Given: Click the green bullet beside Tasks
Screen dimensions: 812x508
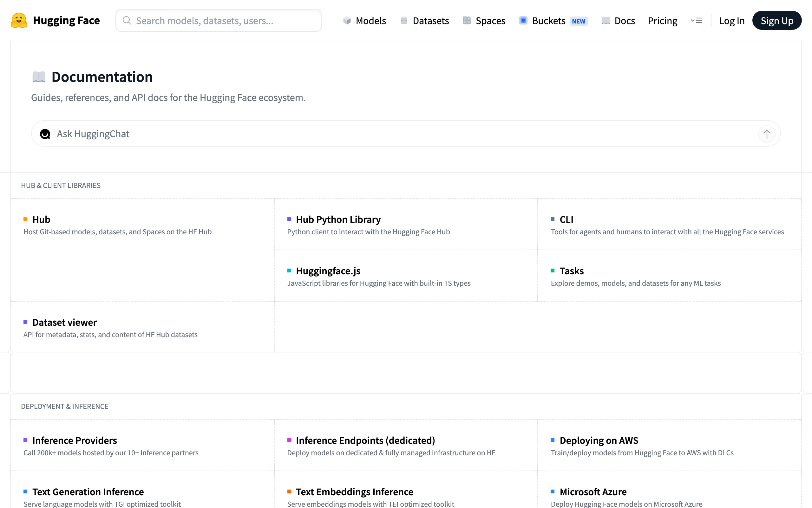Looking at the screenshot, I should click(553, 271).
